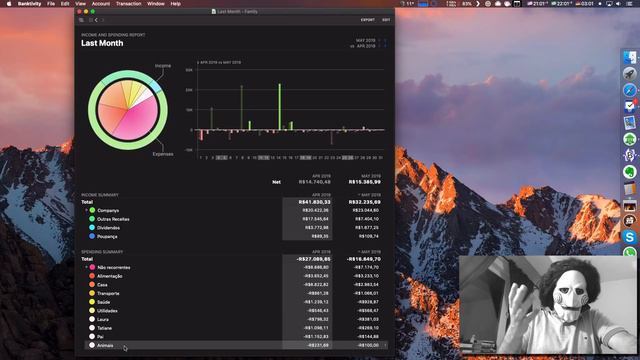Click the Alimentação color dot

click(92, 276)
